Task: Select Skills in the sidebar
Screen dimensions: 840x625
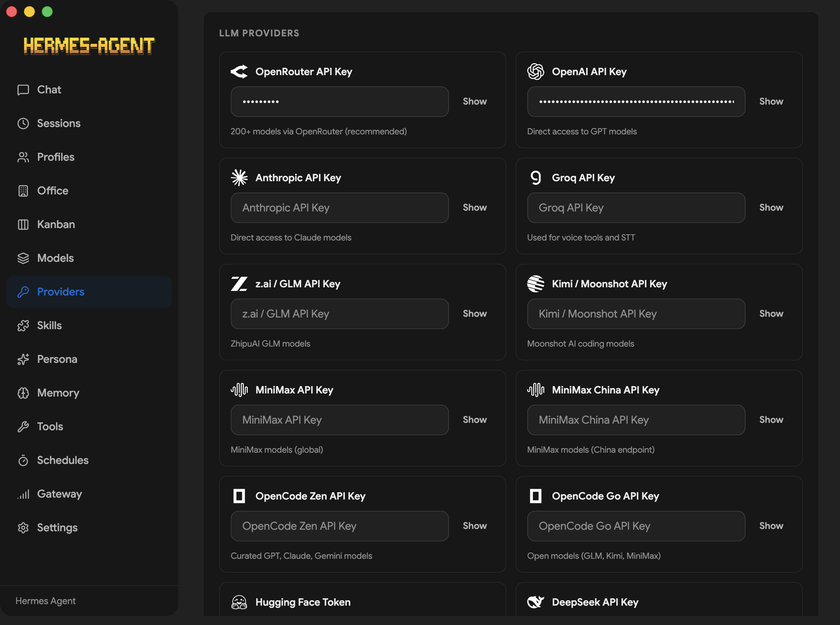Action: pyautogui.click(x=89, y=326)
